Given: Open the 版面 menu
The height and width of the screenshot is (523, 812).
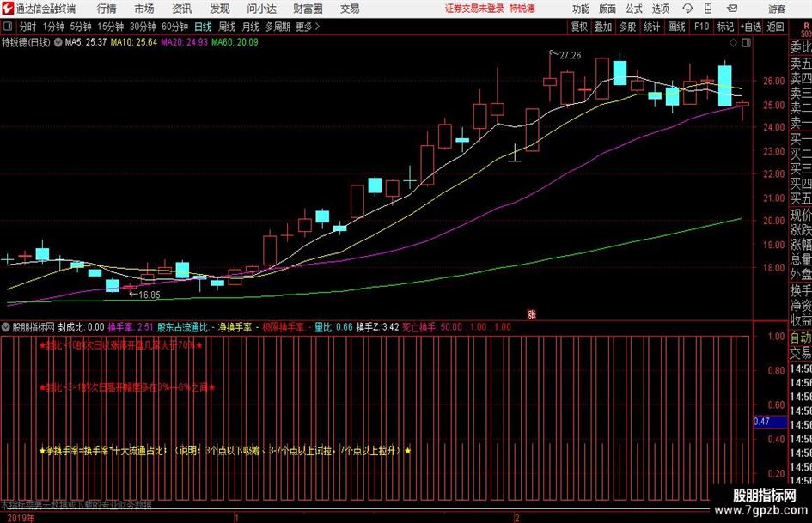Looking at the screenshot, I should (607, 9).
